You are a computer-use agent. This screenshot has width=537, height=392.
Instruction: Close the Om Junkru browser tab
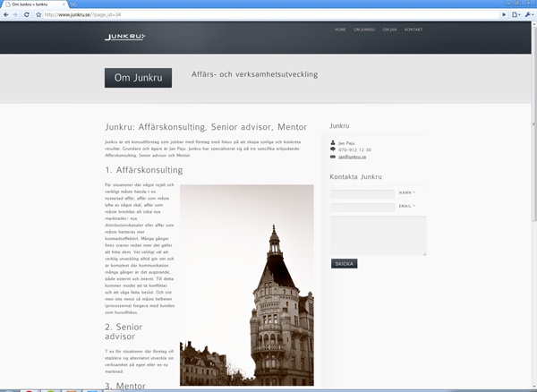pyautogui.click(x=64, y=4)
